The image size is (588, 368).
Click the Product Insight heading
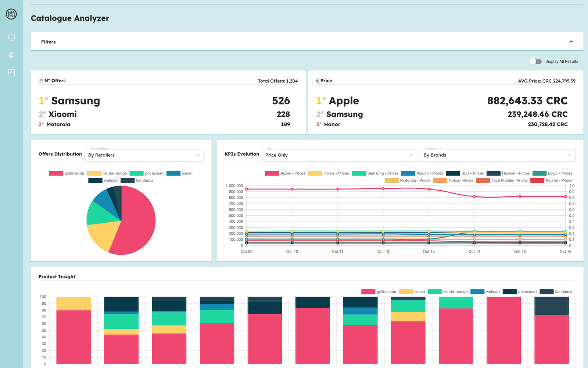[57, 277]
